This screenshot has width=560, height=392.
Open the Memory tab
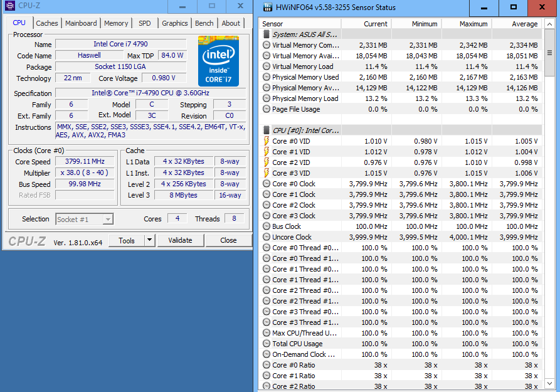tap(116, 23)
